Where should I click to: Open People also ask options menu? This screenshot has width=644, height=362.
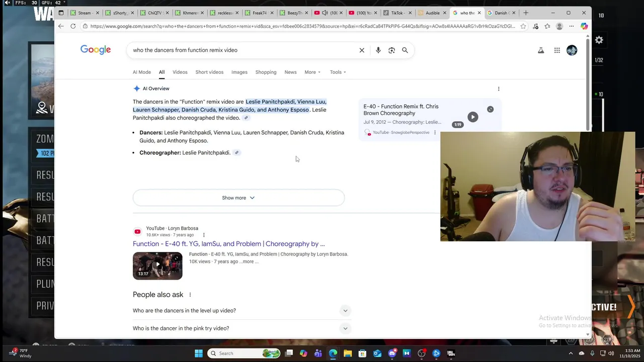[190, 295]
